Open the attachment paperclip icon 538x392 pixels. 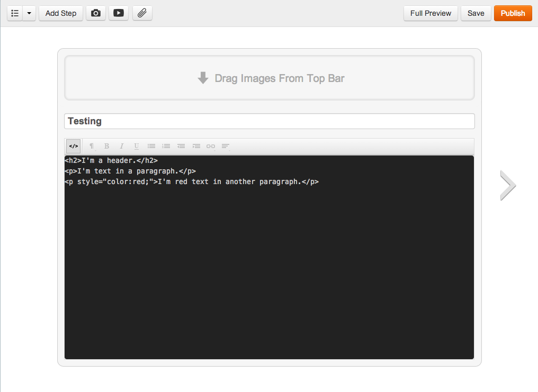tap(142, 13)
